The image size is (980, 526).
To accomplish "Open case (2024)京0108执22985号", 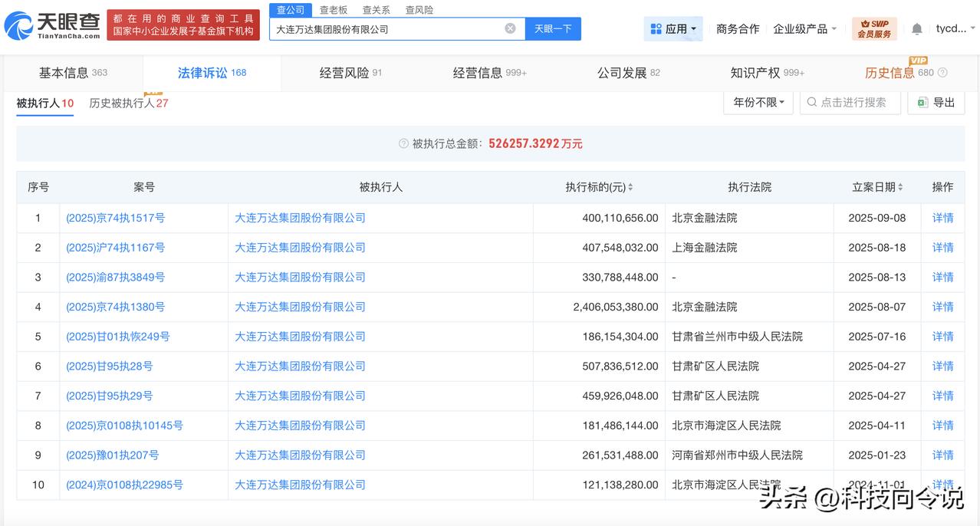I will click(124, 485).
